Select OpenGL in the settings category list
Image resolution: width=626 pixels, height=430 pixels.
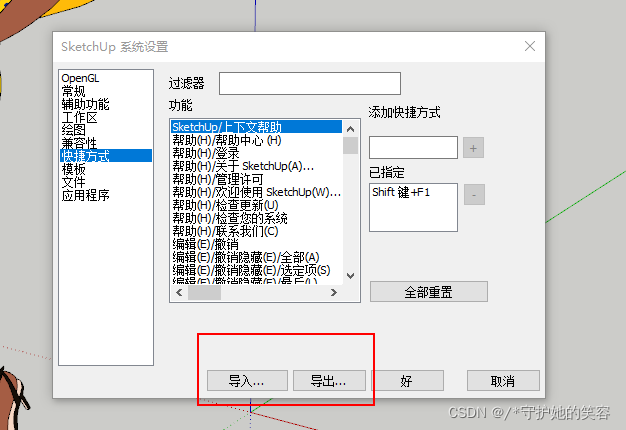(80, 78)
